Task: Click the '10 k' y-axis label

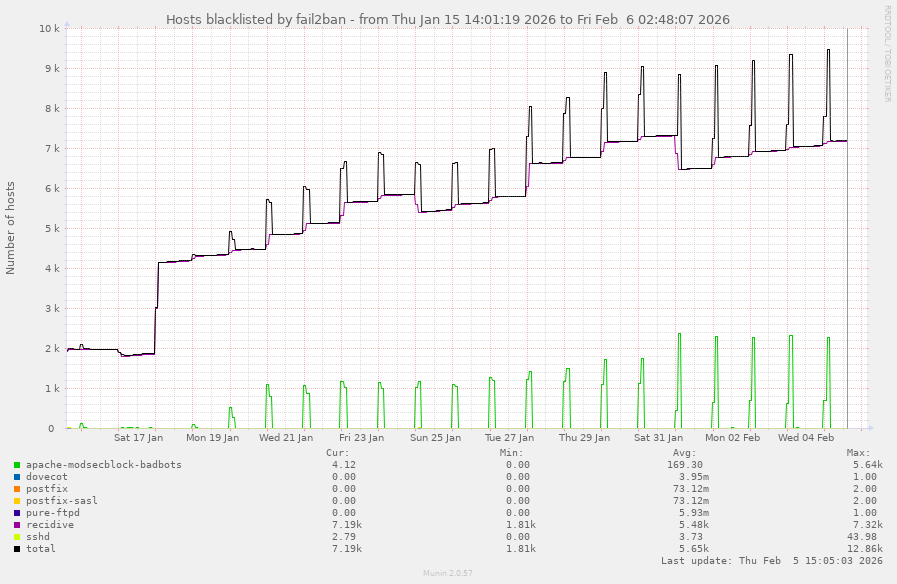Action: [x=48, y=28]
